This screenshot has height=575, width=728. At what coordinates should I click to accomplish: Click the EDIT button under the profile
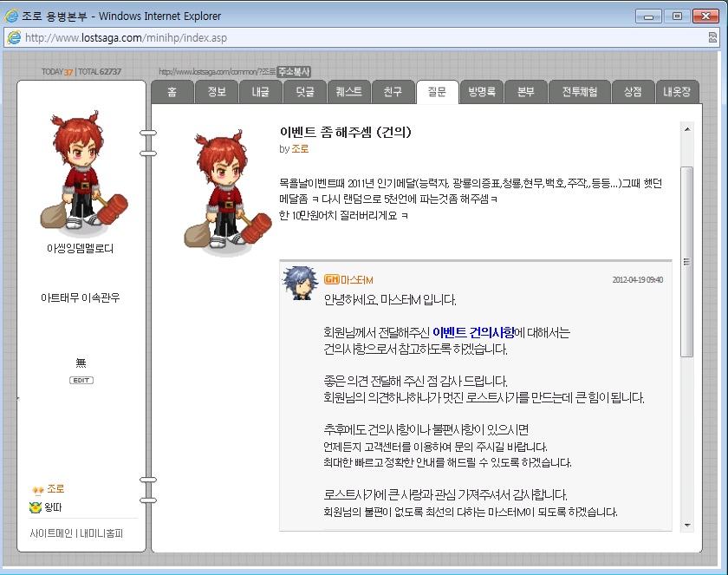pyautogui.click(x=81, y=380)
